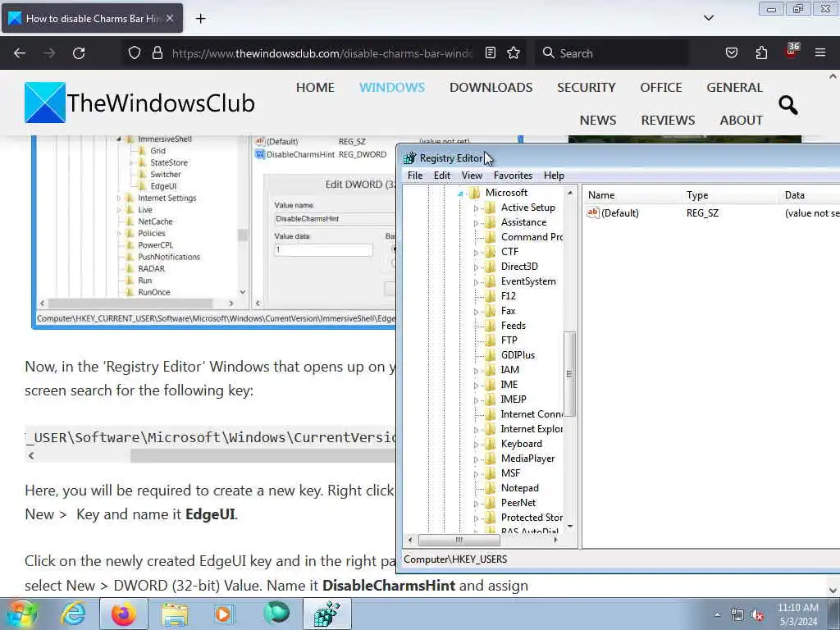The image size is (840, 630).
Task: Select the Notepad registry key
Action: (x=519, y=487)
